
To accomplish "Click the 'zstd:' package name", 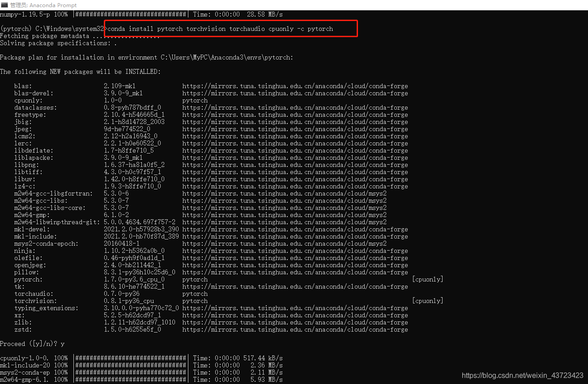I will point(23,329).
